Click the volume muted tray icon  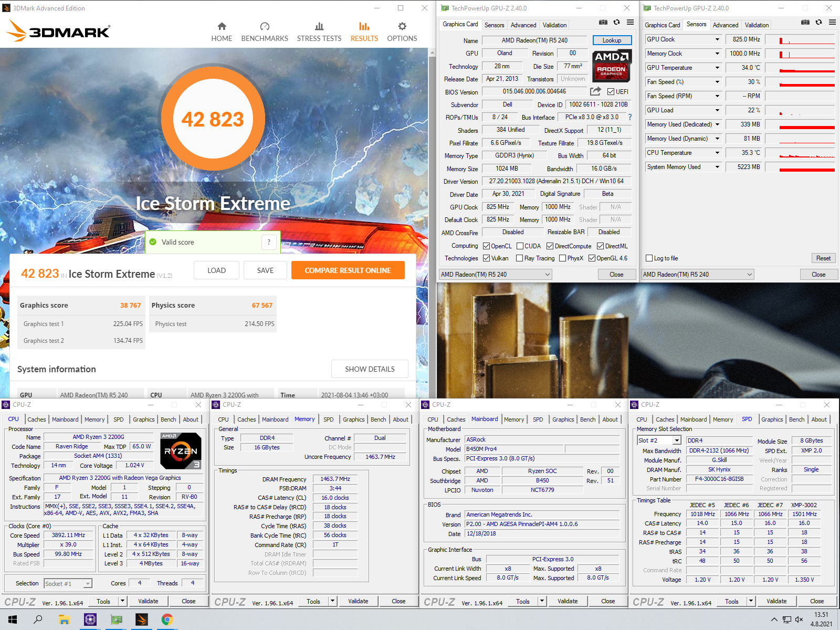click(799, 619)
